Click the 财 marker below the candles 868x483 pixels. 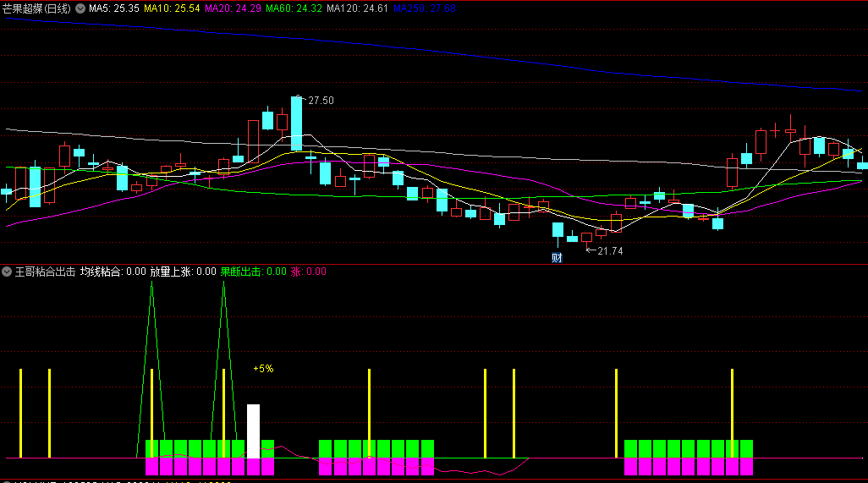point(557,258)
